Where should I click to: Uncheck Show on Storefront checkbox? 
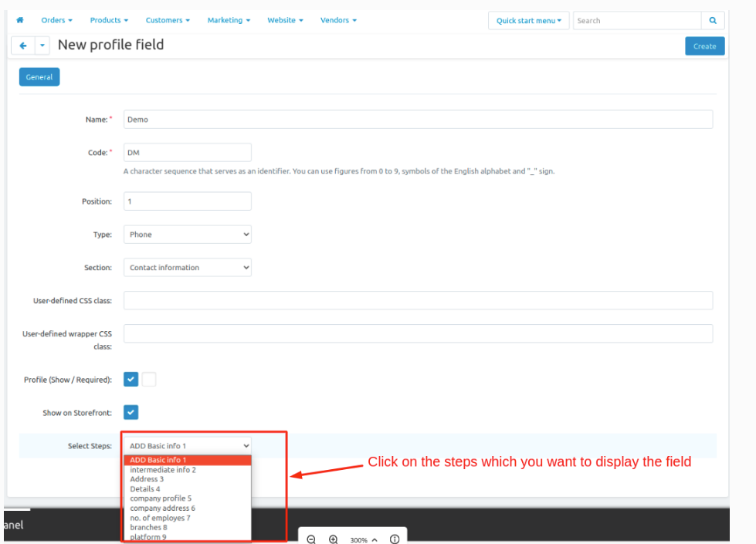pyautogui.click(x=131, y=413)
